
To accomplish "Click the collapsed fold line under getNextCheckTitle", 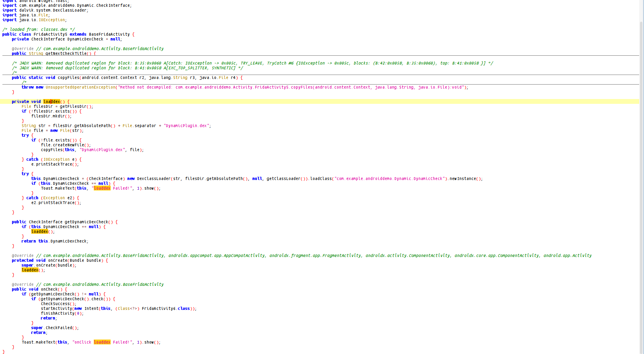I will [321, 56].
